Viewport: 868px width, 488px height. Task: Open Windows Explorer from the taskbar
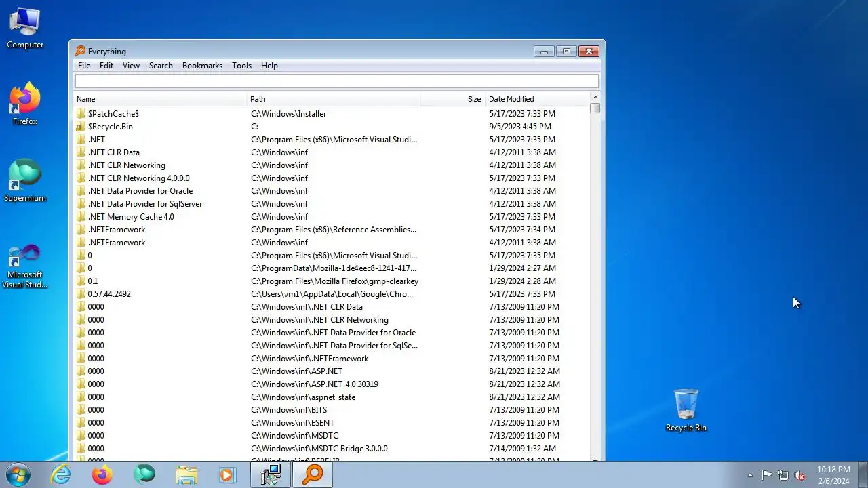pyautogui.click(x=186, y=474)
